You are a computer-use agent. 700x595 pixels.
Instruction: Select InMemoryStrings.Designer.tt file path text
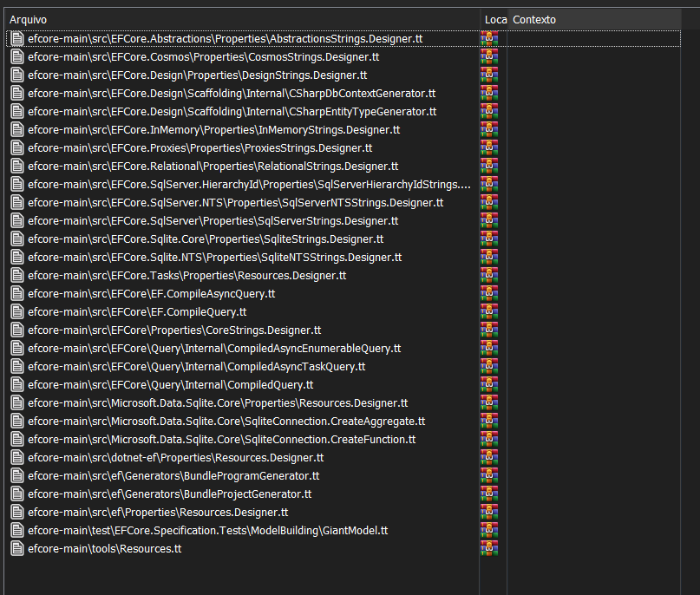(214, 130)
